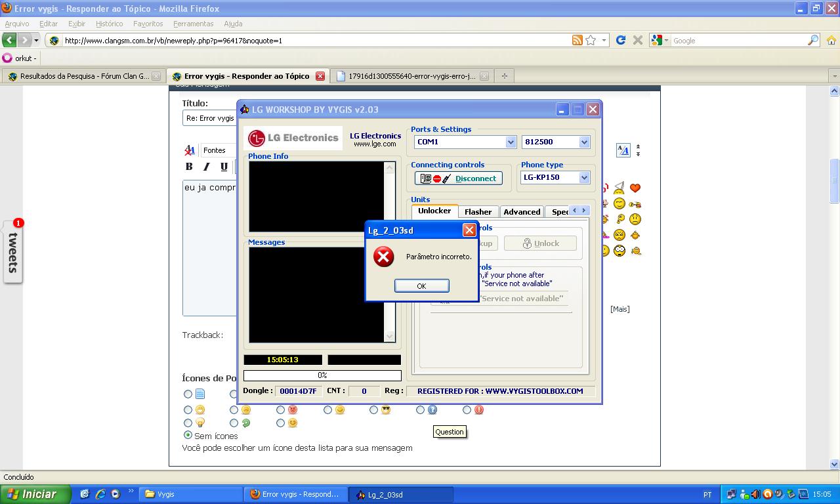
Task: Toggle italic formatting in the forum editor
Action: click(x=207, y=167)
